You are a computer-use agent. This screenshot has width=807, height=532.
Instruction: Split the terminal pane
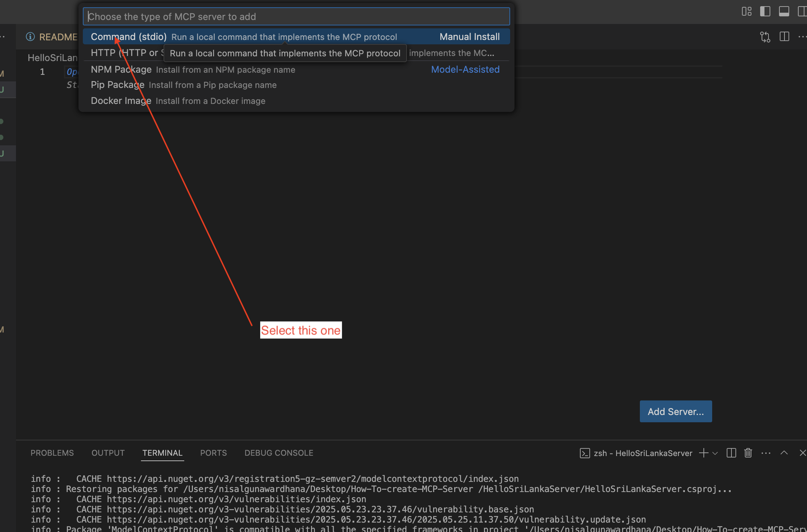coord(731,453)
